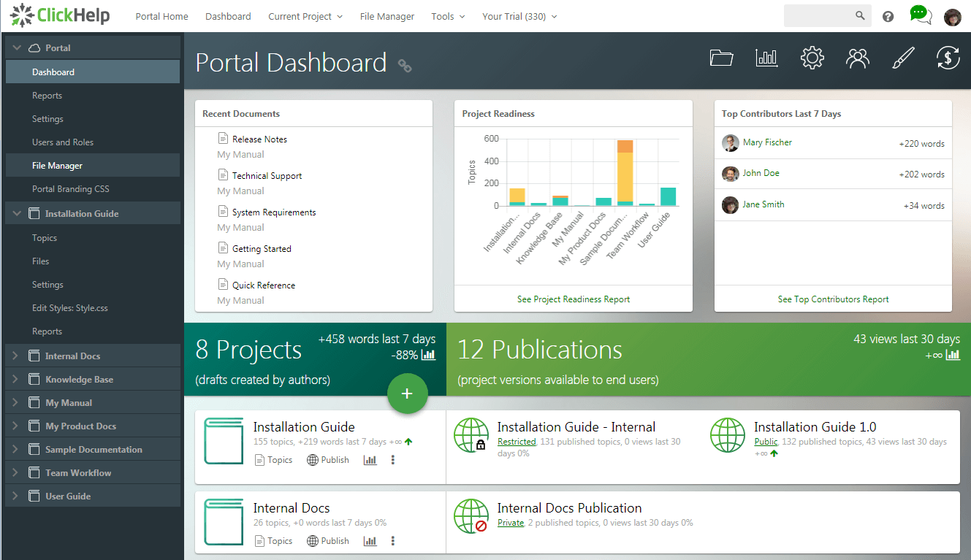Viewport: 971px width, 560px height.
Task: Open the chart icon in 8 Projects banner
Action: coord(428,355)
